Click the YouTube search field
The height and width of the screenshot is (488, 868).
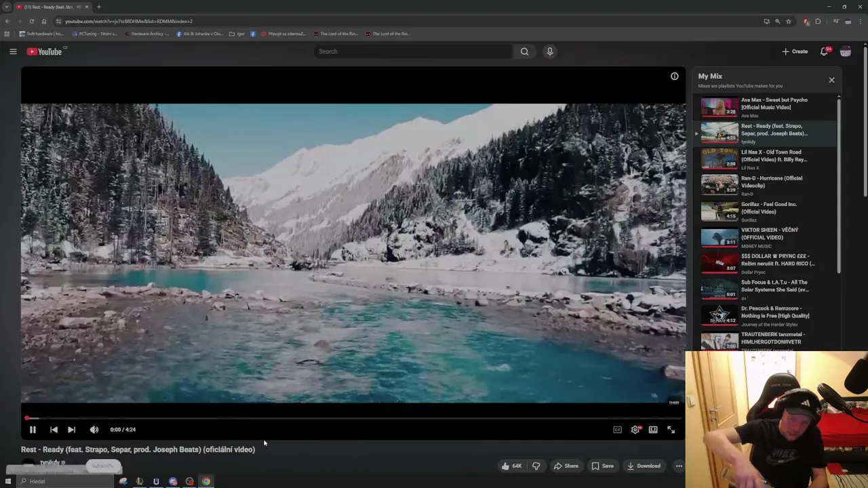[x=412, y=52]
